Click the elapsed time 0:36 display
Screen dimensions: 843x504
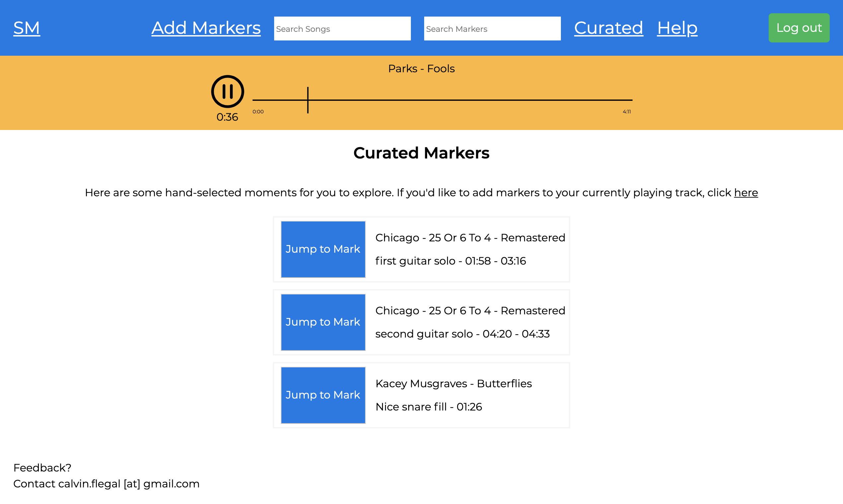pyautogui.click(x=227, y=117)
